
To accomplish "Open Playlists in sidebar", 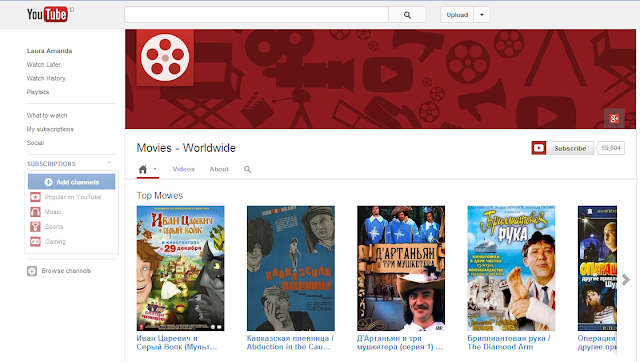I will (x=38, y=92).
